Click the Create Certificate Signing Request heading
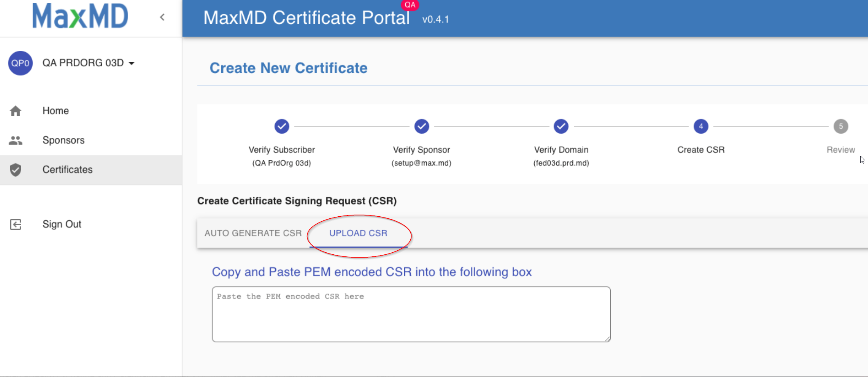Screen dimensions: 868x377 [x=297, y=201]
